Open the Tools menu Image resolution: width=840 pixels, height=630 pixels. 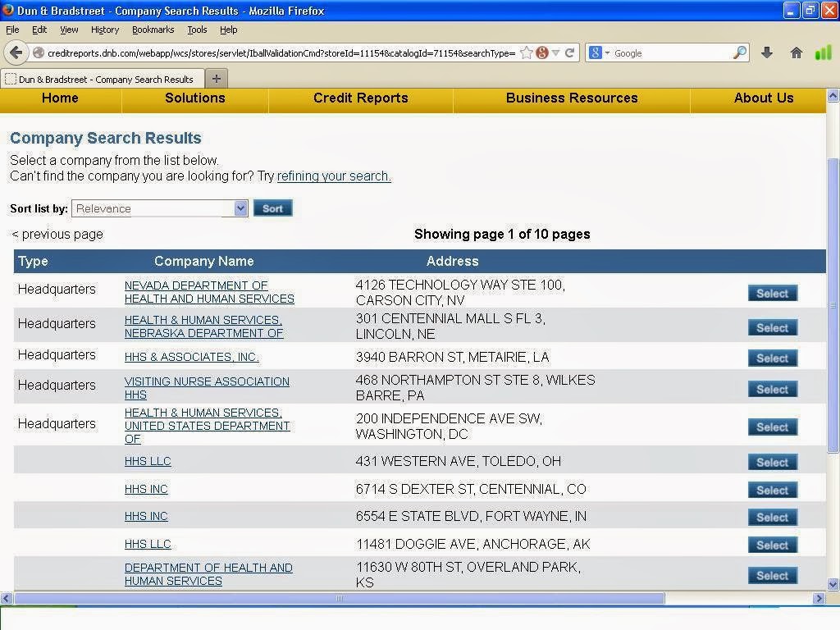point(197,30)
